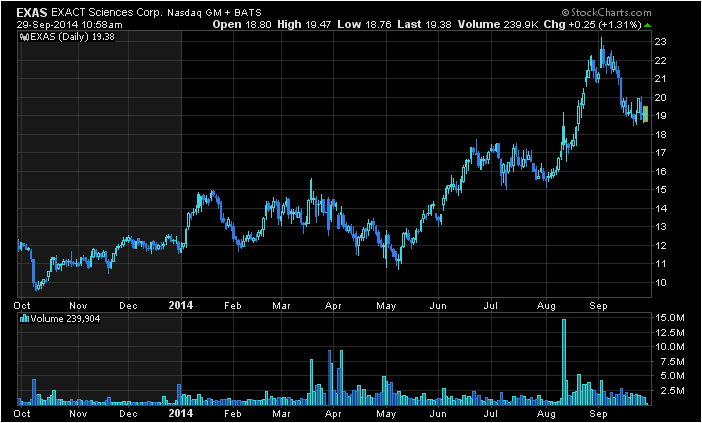Click the 21 price axis label
The height and width of the screenshot is (423, 702).
pos(661,79)
